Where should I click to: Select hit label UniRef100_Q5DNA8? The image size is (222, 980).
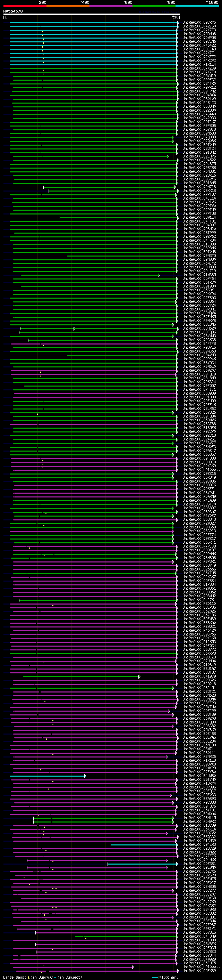[199, 34]
